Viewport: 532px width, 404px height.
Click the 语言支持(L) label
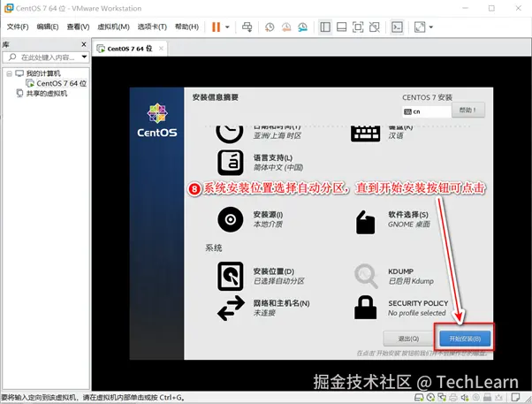tap(273, 158)
